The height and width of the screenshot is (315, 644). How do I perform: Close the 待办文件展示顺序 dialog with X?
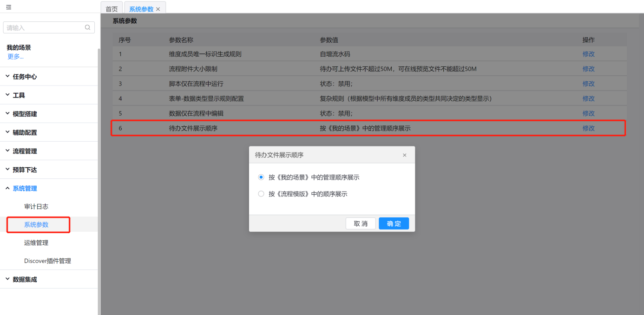(404, 155)
